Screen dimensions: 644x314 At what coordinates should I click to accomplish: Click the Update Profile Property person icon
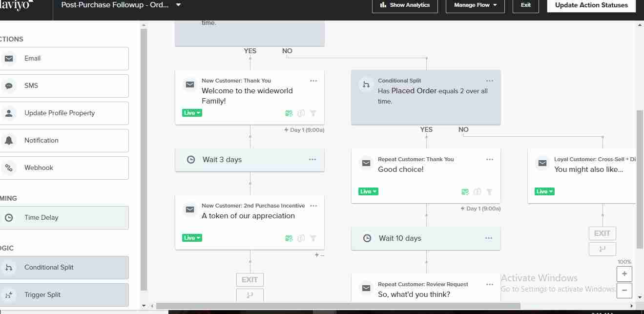coord(9,113)
